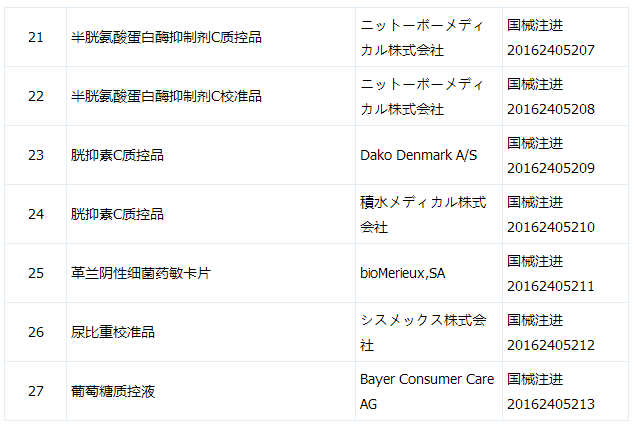Select row number 24 cell

pyautogui.click(x=36, y=214)
